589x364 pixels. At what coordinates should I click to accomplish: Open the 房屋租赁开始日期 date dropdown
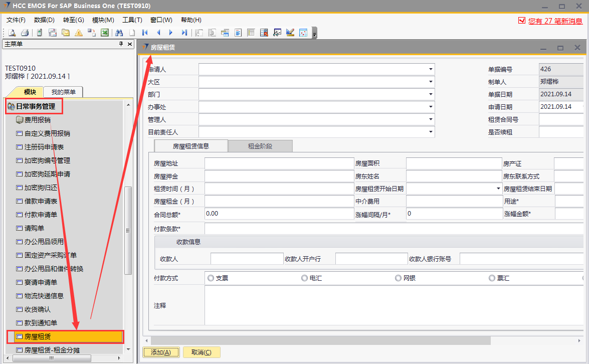click(x=498, y=189)
